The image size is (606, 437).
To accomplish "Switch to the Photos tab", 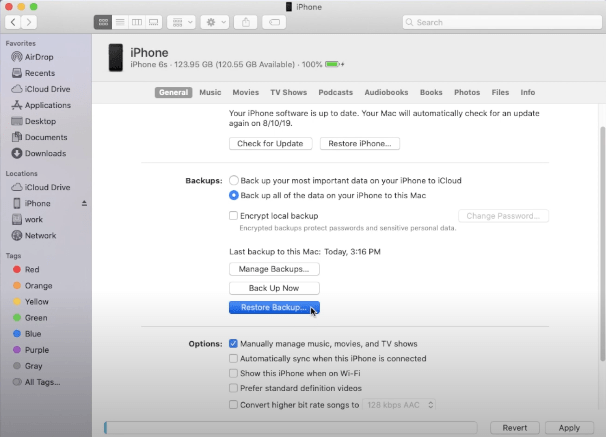I will [467, 92].
